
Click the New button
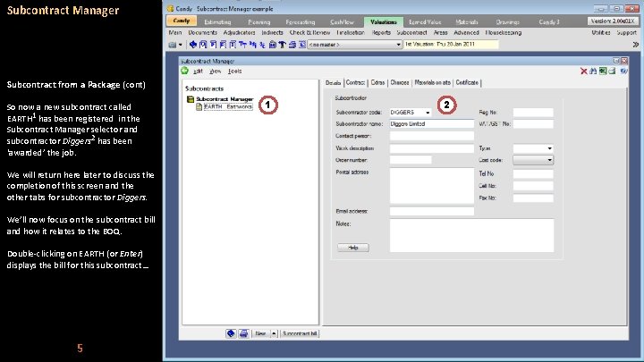point(260,333)
